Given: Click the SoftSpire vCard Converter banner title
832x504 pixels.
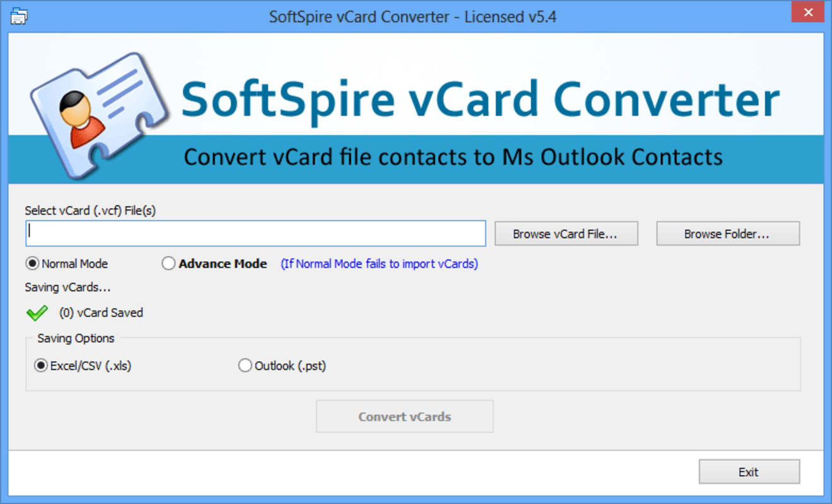Looking at the screenshot, I should 480,99.
